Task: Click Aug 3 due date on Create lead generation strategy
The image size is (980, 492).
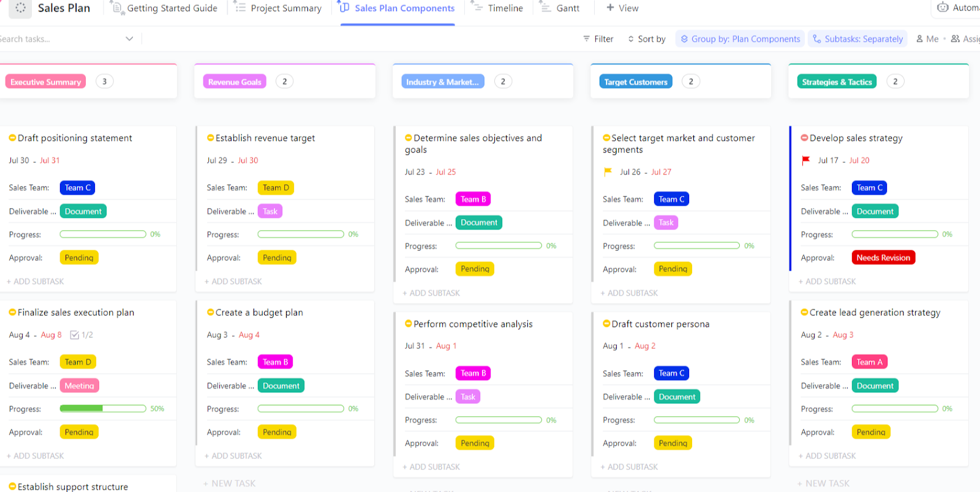Action: [843, 335]
